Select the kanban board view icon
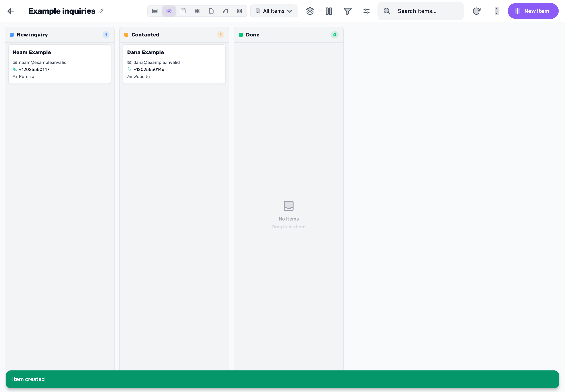This screenshot has height=392, width=565. coord(169,11)
